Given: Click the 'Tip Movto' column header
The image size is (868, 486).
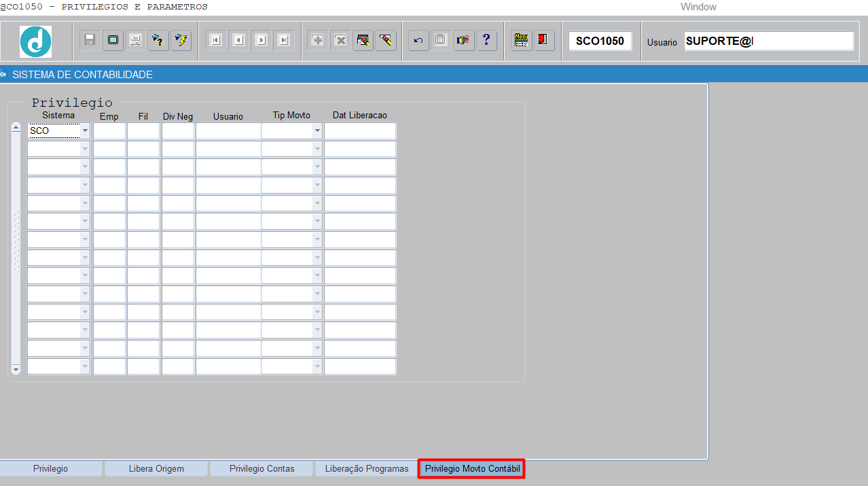Looking at the screenshot, I should (291, 116).
